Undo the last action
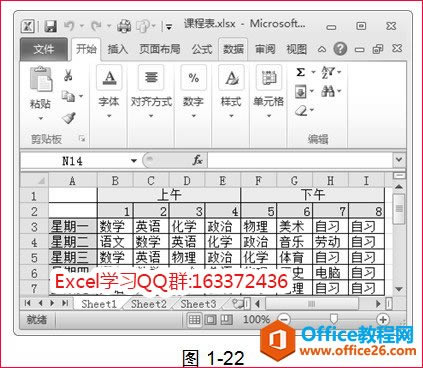 coord(69,26)
